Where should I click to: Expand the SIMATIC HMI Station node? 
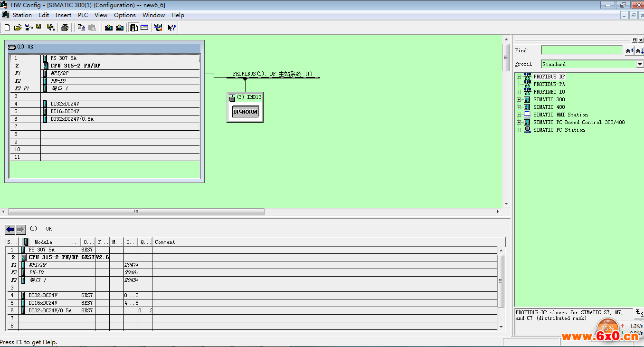[519, 115]
